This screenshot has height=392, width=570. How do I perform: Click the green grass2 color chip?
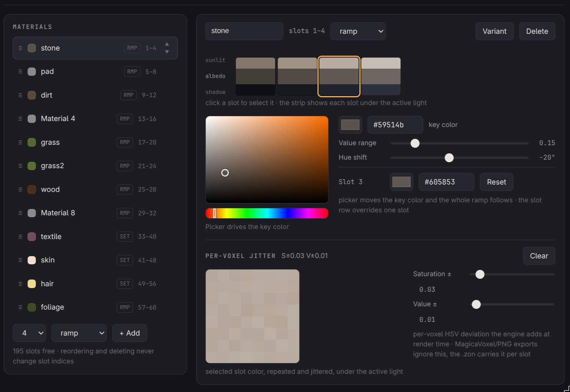tap(32, 166)
